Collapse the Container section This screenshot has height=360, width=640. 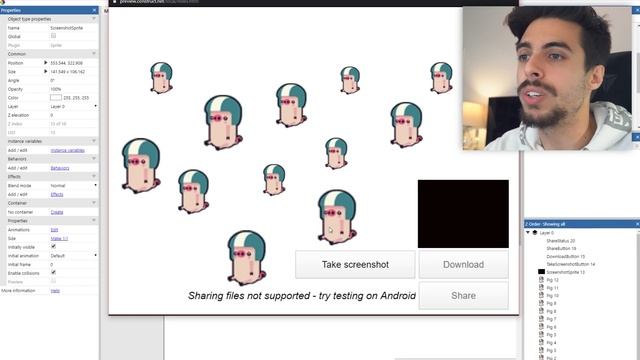pyautogui.click(x=94, y=203)
